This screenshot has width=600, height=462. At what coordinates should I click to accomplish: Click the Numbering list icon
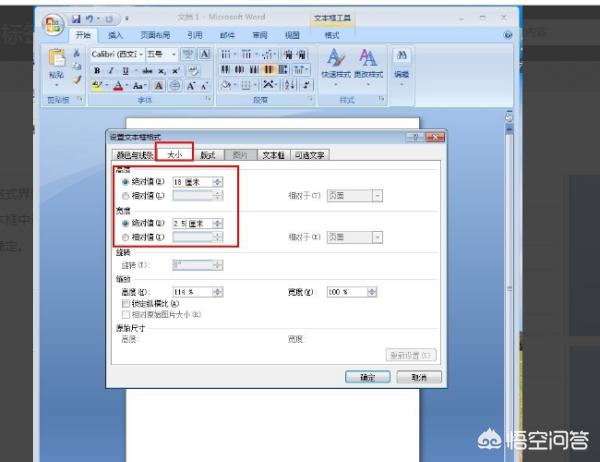[x=246, y=54]
